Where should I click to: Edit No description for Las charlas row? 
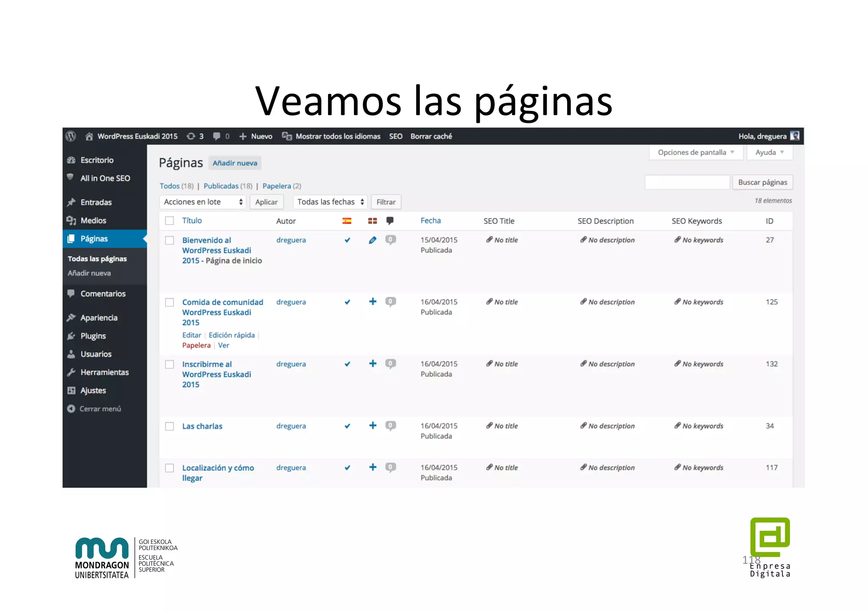[x=607, y=426]
